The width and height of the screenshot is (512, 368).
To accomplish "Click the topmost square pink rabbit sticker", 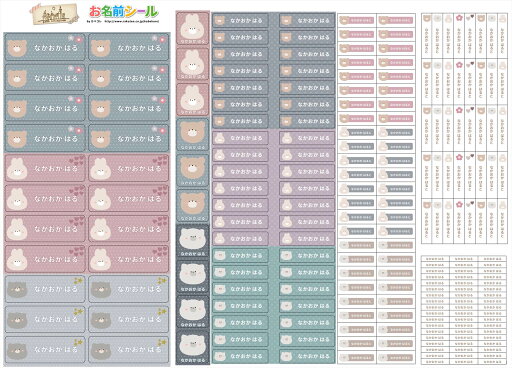I will click(x=192, y=28).
